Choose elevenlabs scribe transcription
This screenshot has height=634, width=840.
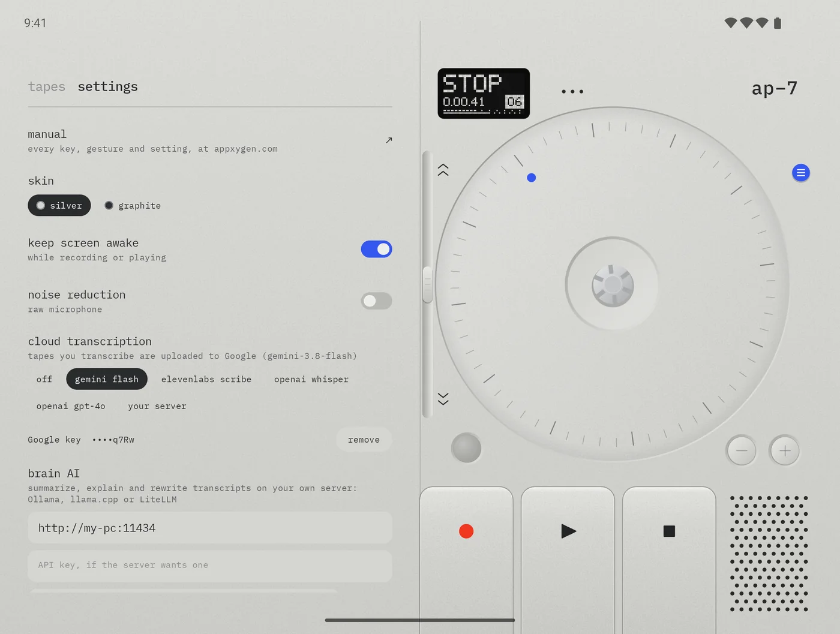coord(206,379)
